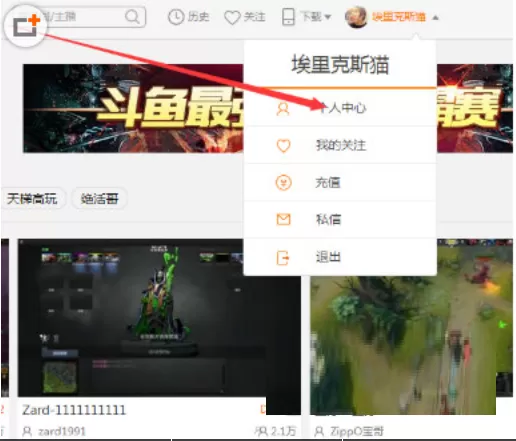Screen dimensions: 516x441
Task: Select 充值 menu entry
Action: click(340, 182)
